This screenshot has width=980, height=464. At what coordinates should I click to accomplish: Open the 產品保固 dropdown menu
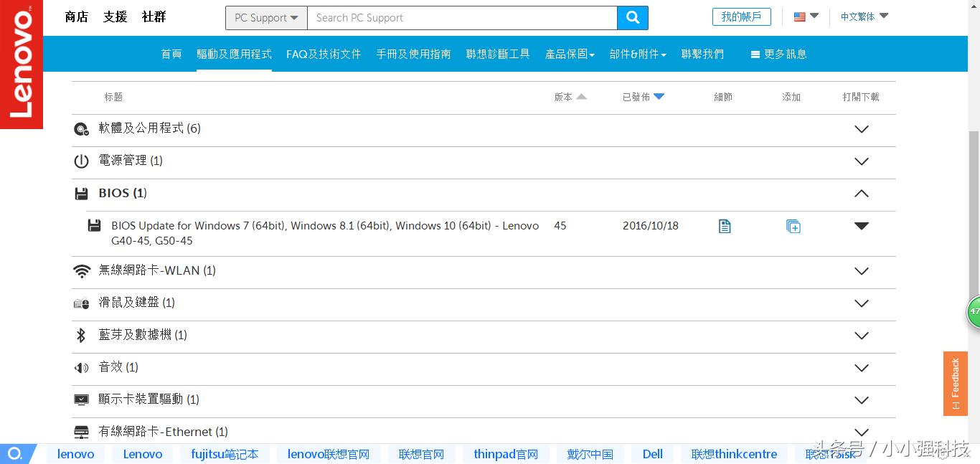click(x=570, y=54)
